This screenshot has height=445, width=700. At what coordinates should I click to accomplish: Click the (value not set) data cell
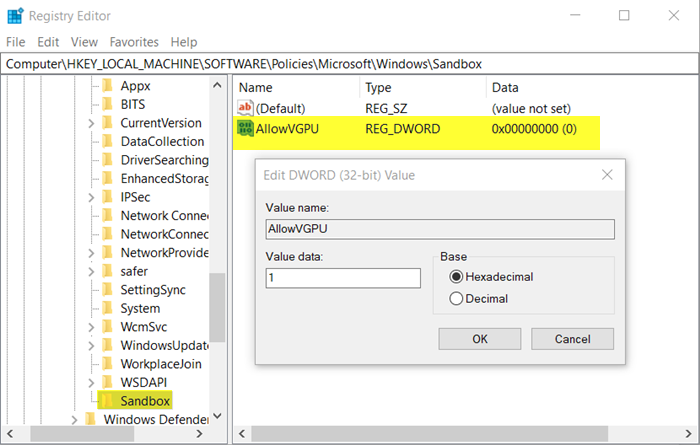coord(531,108)
